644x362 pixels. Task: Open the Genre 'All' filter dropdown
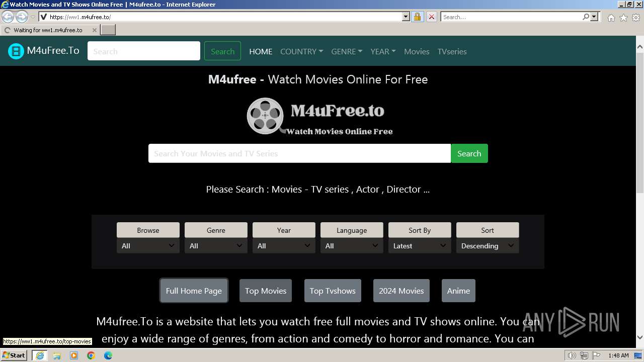(216, 246)
